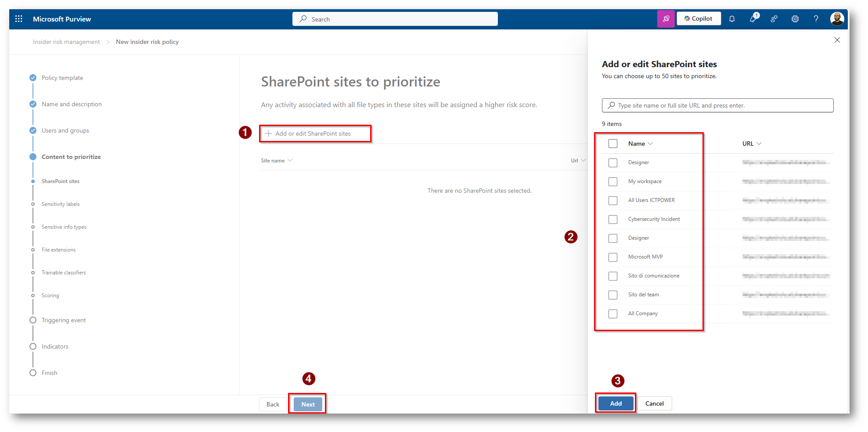The image size is (868, 432).
Task: Tick the Sito del team checkbox
Action: pos(613,295)
